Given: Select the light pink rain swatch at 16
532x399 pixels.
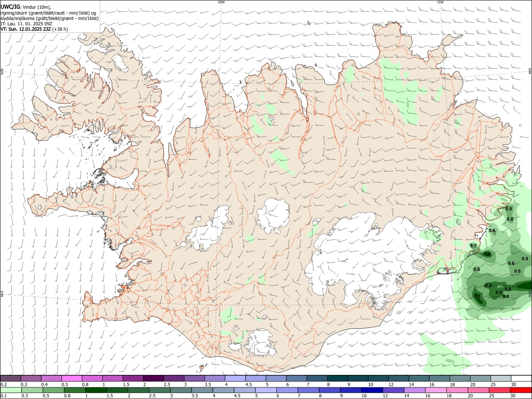Looking at the screenshot, I should click(435, 390).
